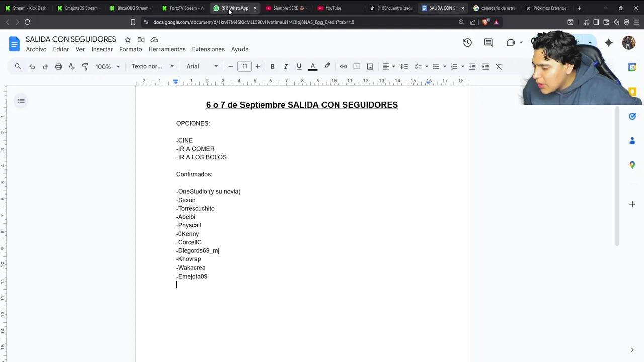Open the Editar menu
Screen dimensions: 644x362
(x=61, y=49)
